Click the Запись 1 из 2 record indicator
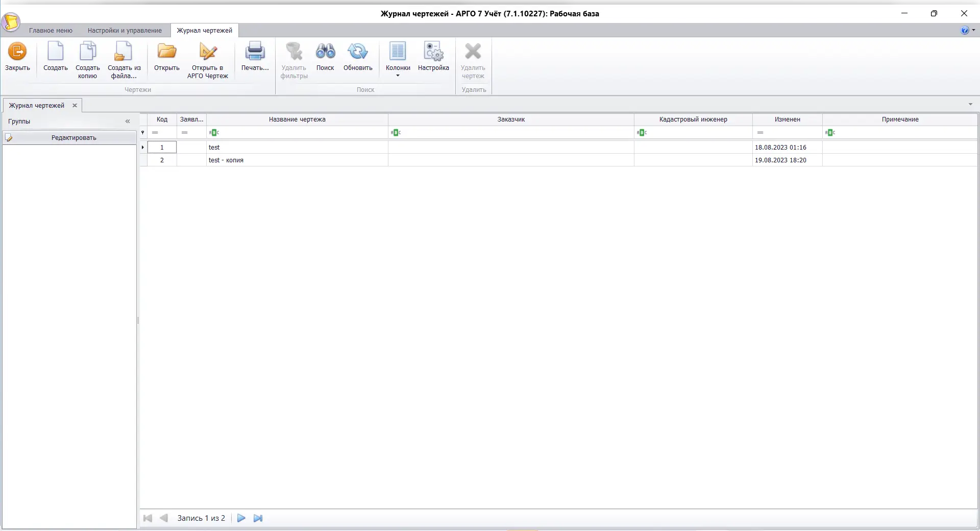 click(201, 518)
